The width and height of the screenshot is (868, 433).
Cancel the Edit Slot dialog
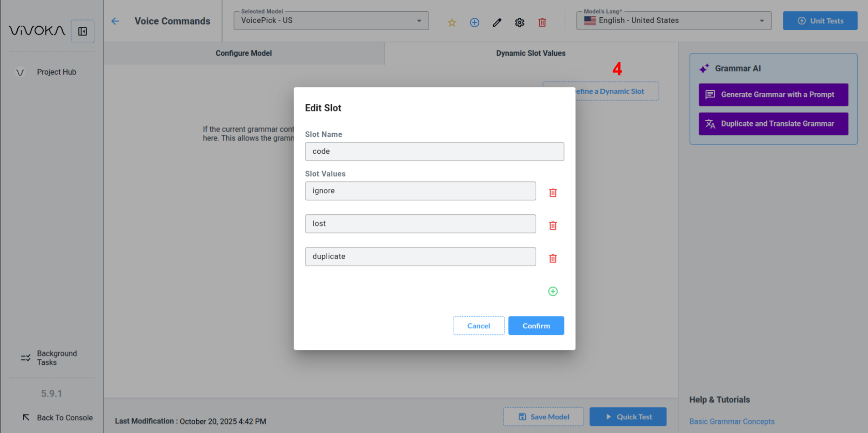click(478, 326)
